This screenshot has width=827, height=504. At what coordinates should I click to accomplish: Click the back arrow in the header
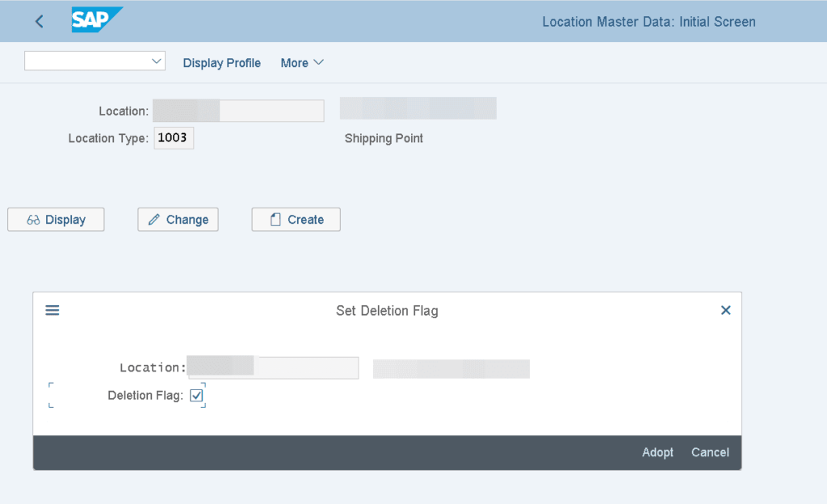[x=40, y=22]
